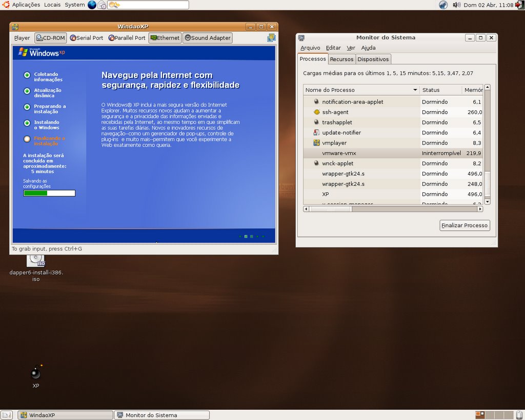
Task: Click the trashapplet process icon
Action: click(x=316, y=122)
